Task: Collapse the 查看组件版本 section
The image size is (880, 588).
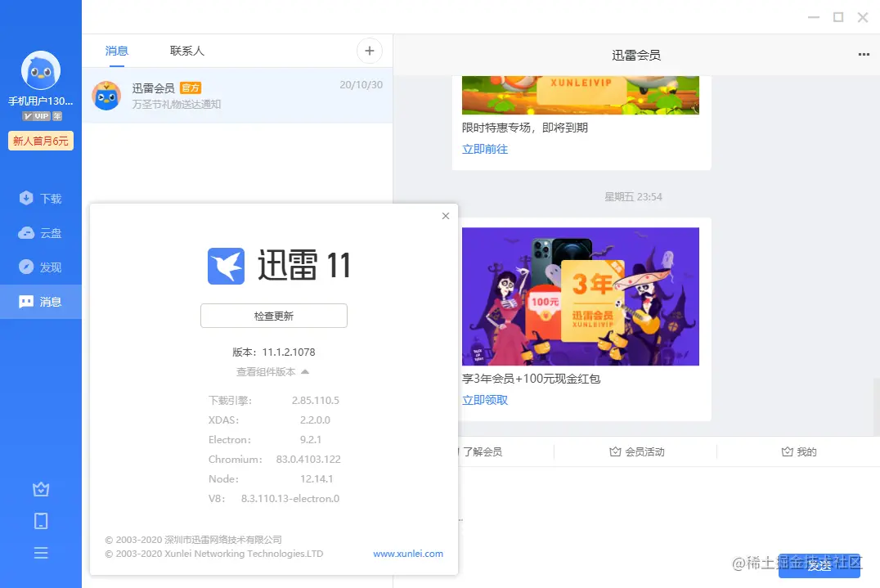Action: coord(273,372)
